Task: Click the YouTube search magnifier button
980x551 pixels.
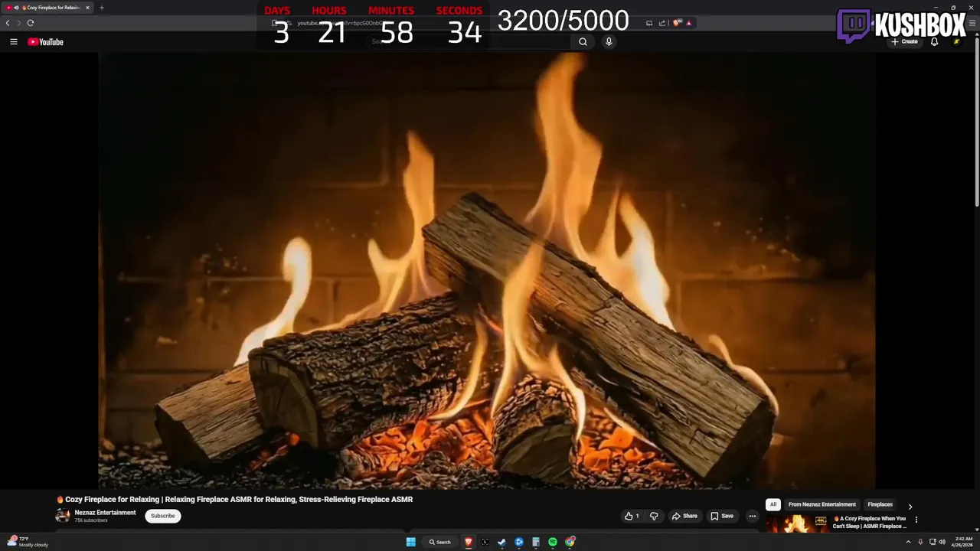Action: click(x=583, y=42)
